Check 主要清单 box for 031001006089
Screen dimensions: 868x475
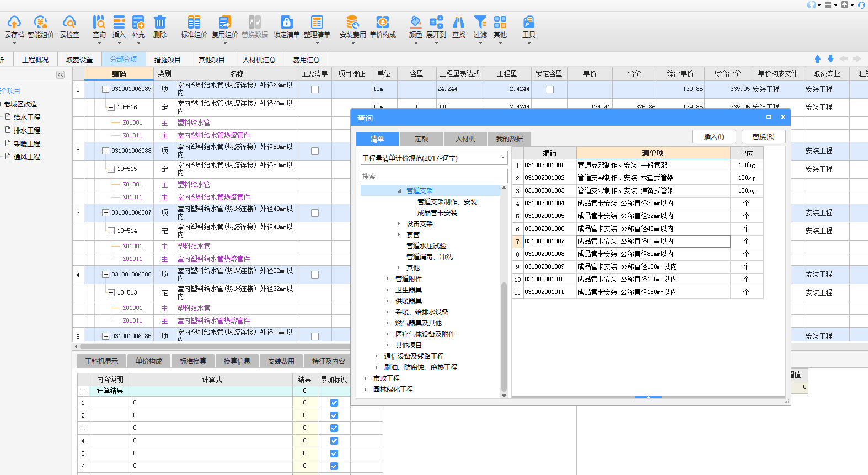(315, 89)
